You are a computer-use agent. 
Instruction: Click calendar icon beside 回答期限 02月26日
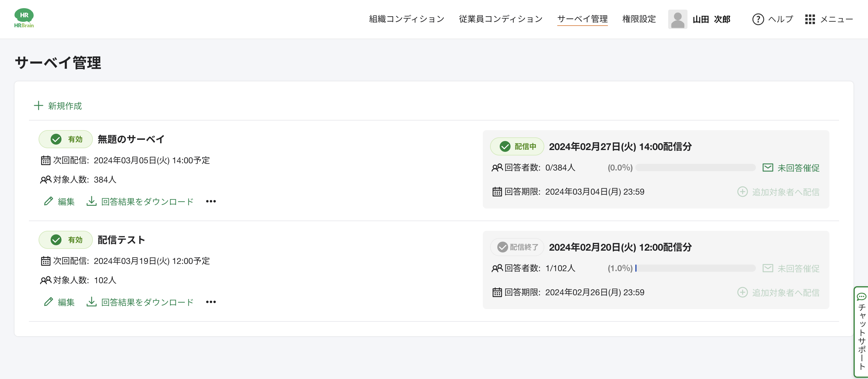(497, 293)
